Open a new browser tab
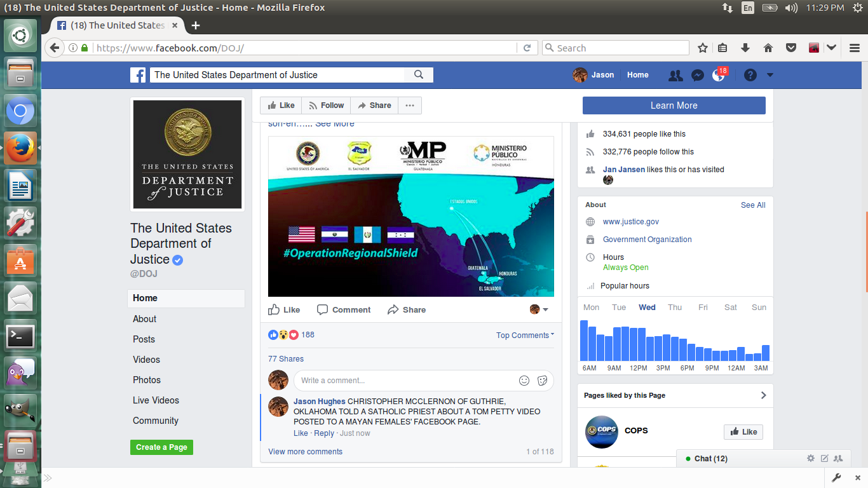The height and width of the screenshot is (488, 868). (196, 25)
